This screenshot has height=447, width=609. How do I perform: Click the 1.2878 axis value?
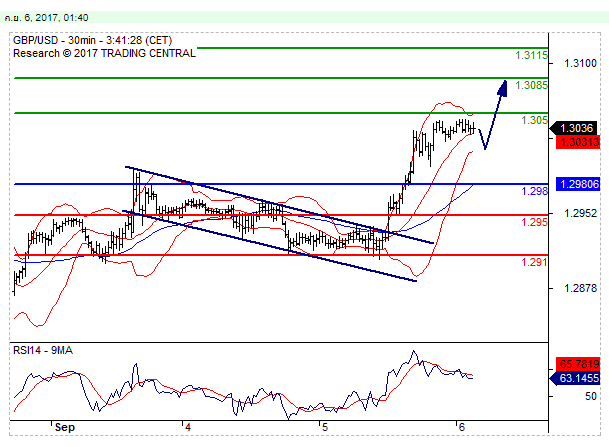[x=580, y=288]
